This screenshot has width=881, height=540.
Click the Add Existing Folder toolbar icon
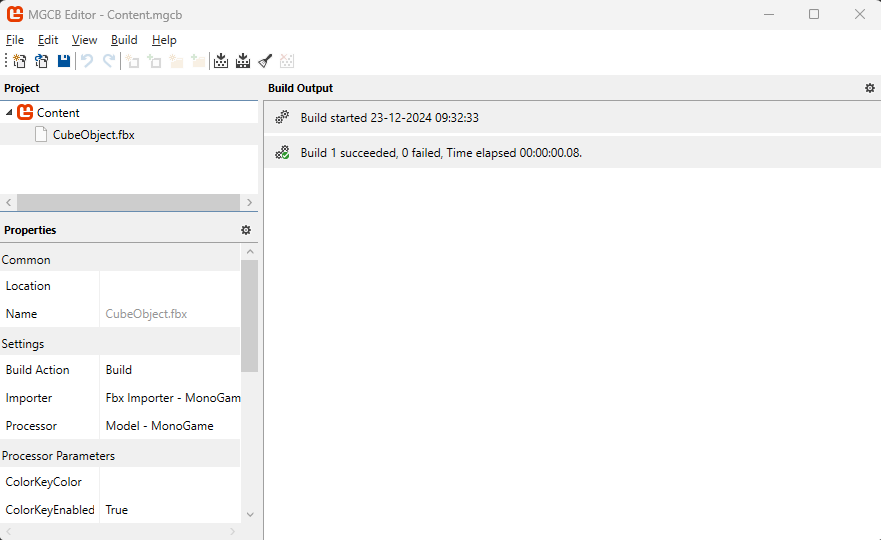(198, 61)
